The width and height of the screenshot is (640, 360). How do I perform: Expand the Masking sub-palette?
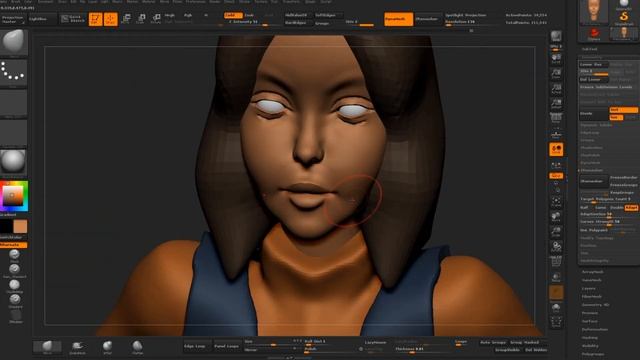tap(590, 338)
